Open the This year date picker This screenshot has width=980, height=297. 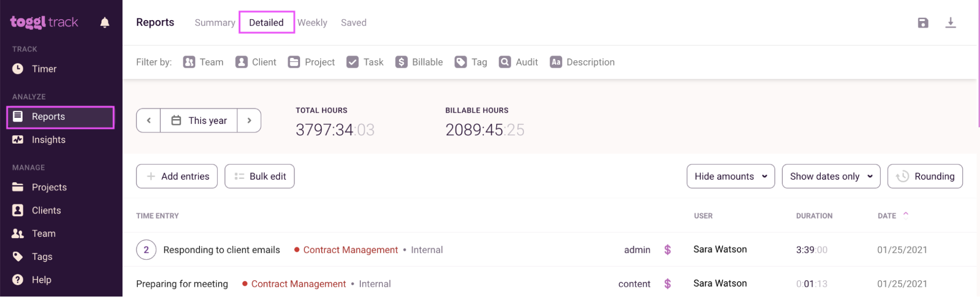198,120
